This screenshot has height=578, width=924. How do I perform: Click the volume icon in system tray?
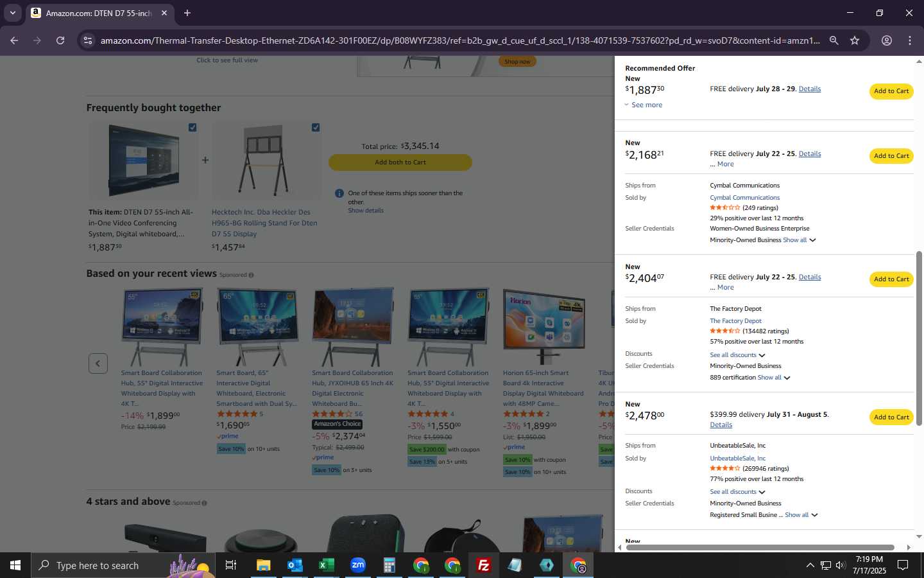(x=841, y=565)
